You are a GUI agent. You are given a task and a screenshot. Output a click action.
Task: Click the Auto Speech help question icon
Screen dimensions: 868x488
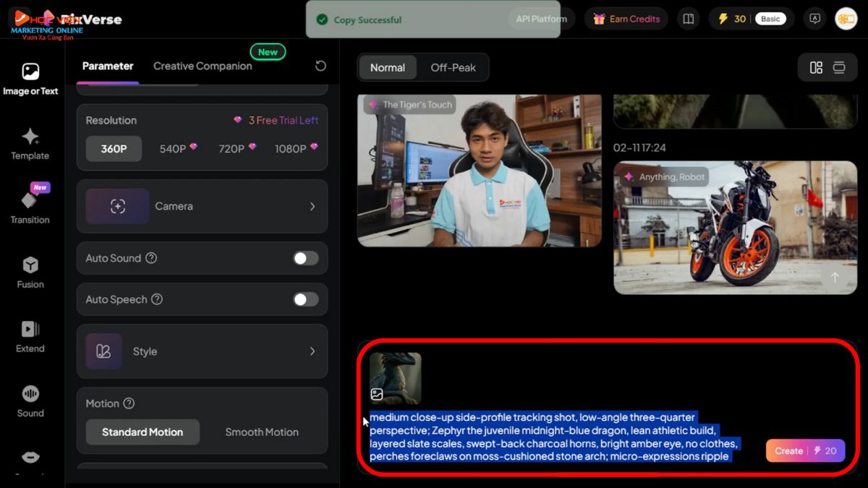coord(156,299)
